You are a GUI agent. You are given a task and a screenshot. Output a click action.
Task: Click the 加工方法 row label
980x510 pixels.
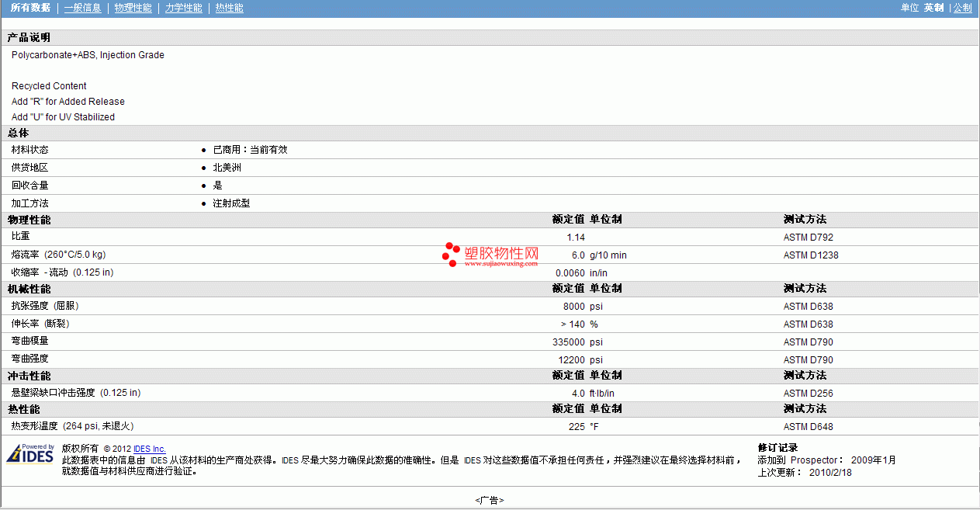29,203
